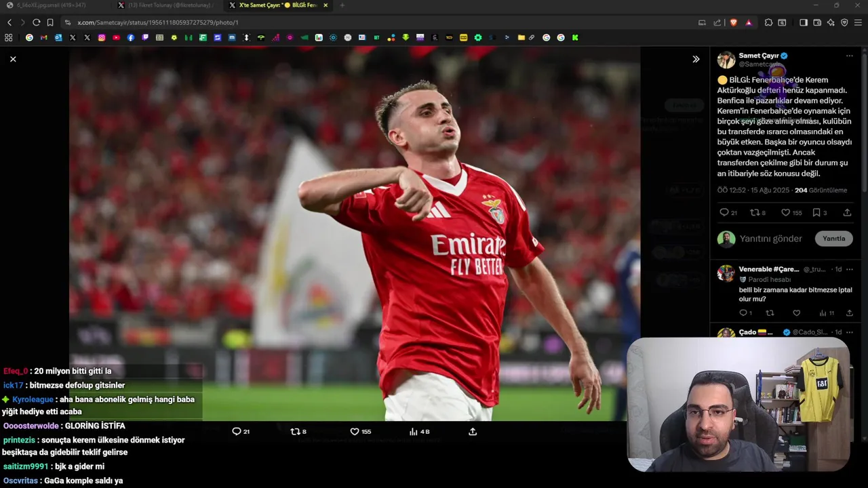This screenshot has width=868, height=488.
Task: Bookmark the tweet showing 3 bookmarks
Action: pyautogui.click(x=819, y=212)
